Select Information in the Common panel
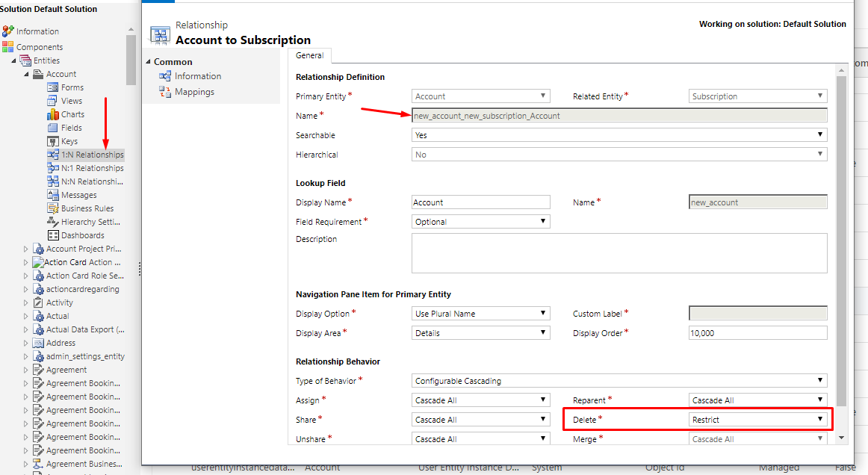The height and width of the screenshot is (475, 868). [x=198, y=75]
